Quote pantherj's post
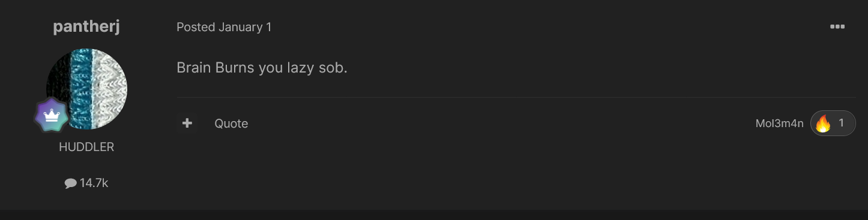Viewport: 868px width, 220px height. point(231,123)
